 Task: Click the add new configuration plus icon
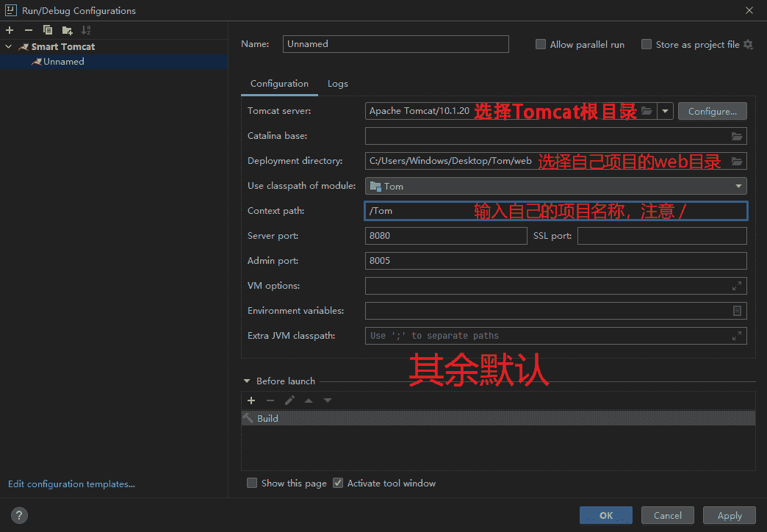click(10, 30)
